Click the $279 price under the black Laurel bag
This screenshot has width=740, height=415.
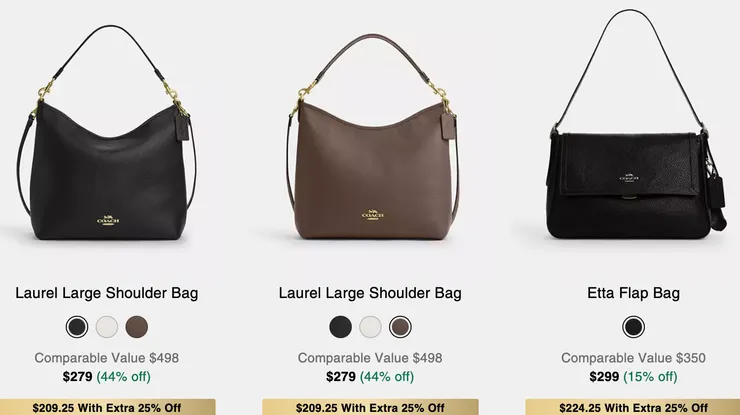pos(77,377)
